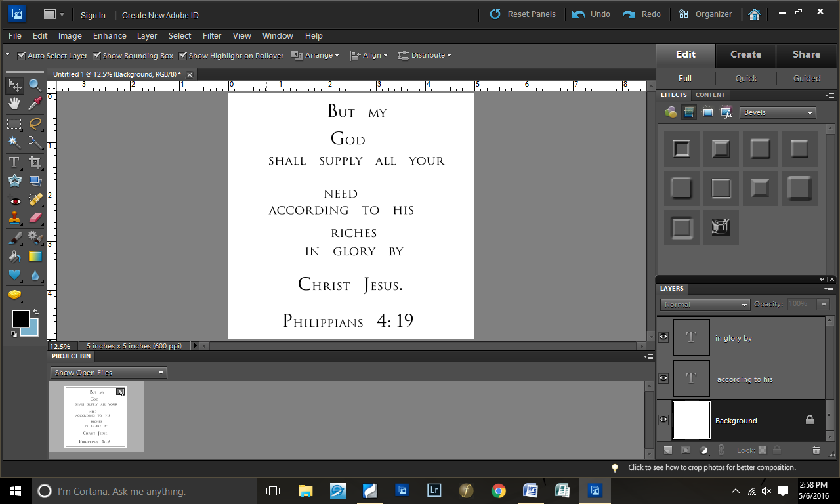Image resolution: width=840 pixels, height=504 pixels.
Task: Choose the Lasso tool
Action: [x=35, y=123]
